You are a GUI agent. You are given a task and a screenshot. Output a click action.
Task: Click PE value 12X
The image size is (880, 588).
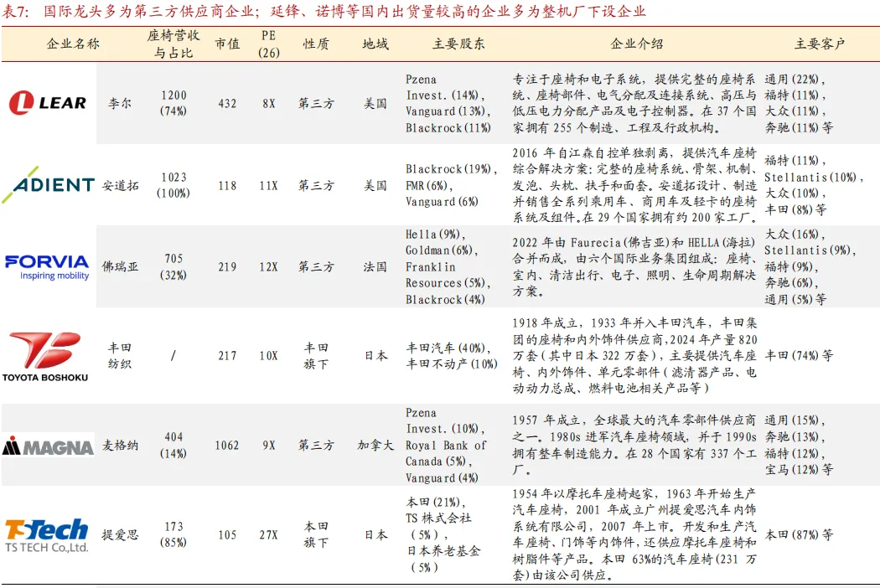(x=269, y=267)
